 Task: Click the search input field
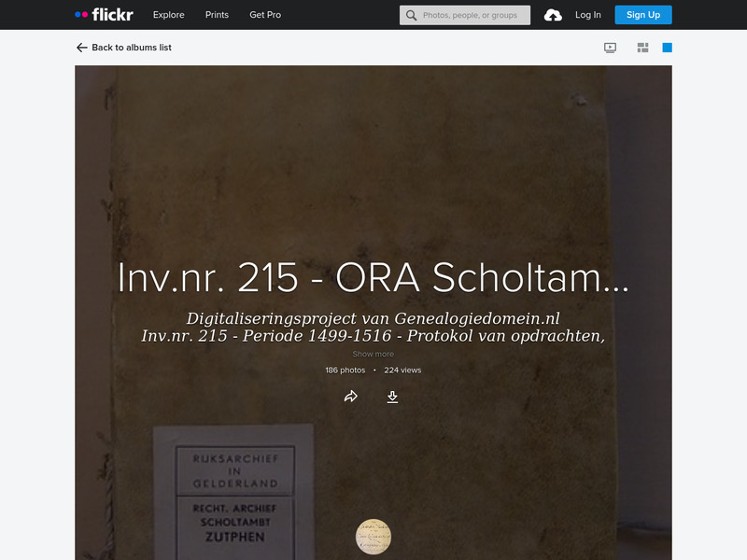[467, 15]
